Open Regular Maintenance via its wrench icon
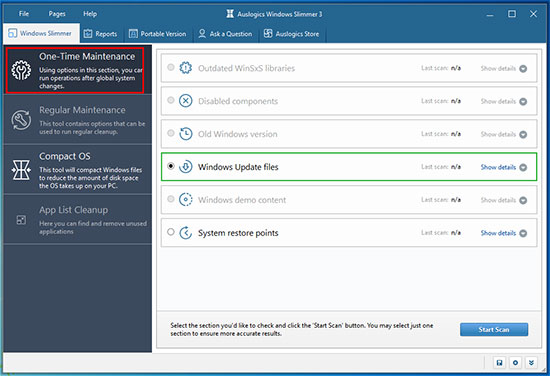Screen dimensions: 550x376 [x=21, y=120]
